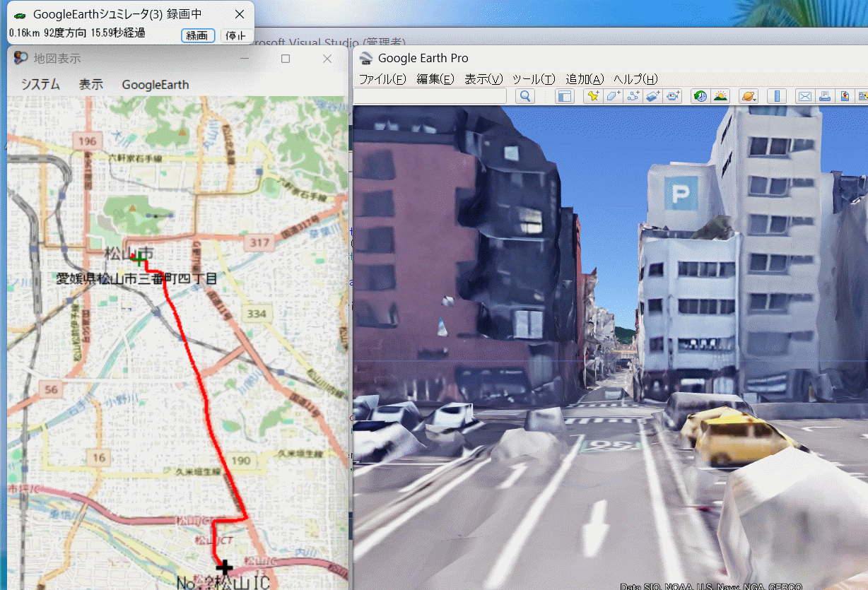The image size is (868, 590).
Task: Click the Add Image Overlay icon
Action: point(652,96)
